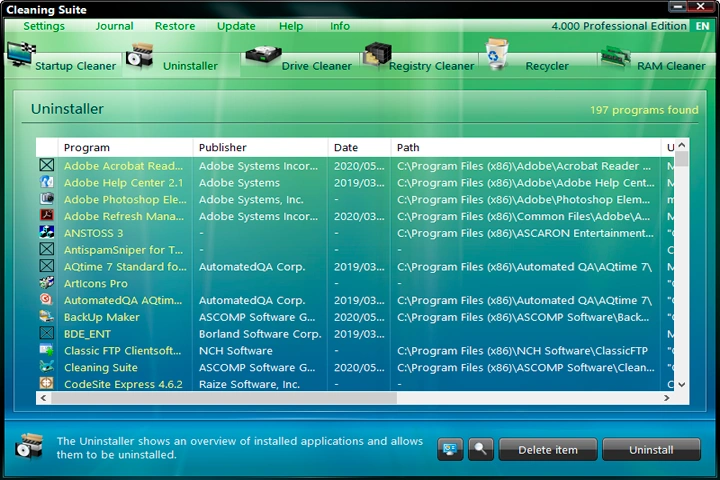Open the Startup Cleaner monitor icon

(21, 54)
